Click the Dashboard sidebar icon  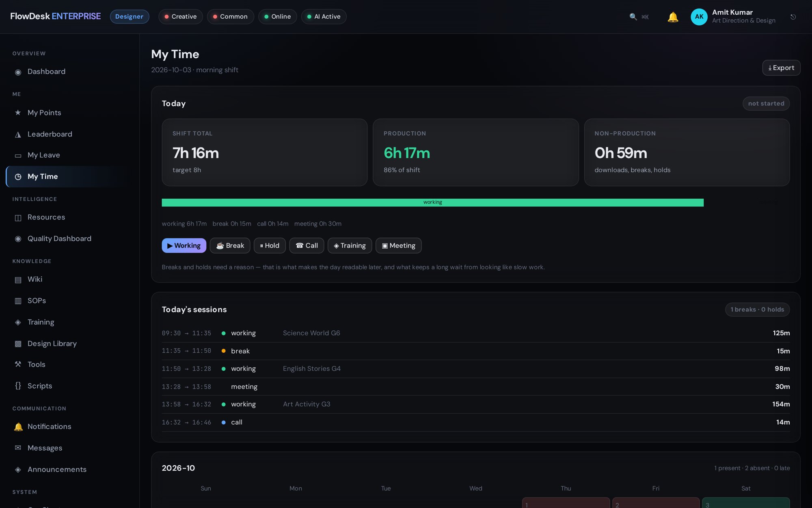18,72
